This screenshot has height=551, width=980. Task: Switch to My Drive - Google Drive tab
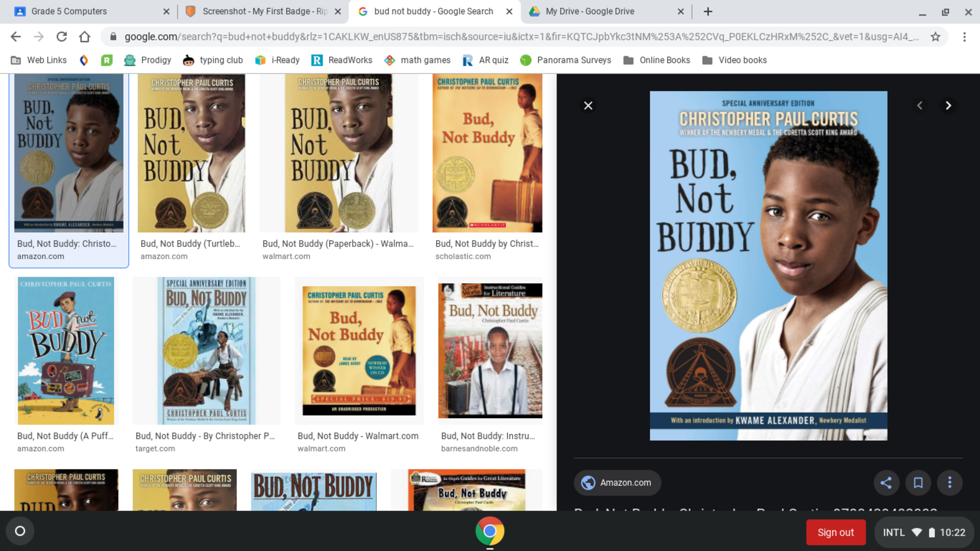590,11
